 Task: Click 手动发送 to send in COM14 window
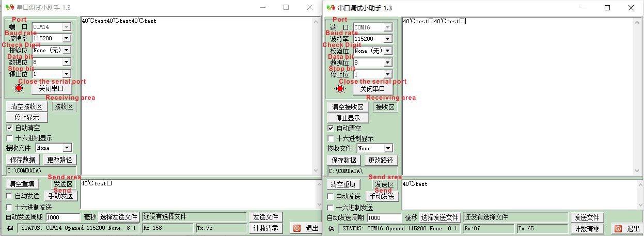[x=61, y=196]
